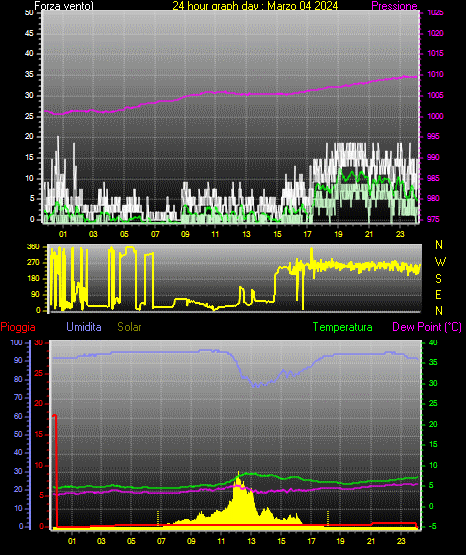Viewport: 466px width, 555px height.
Task: Click the Solar legend label
Action: 129,327
